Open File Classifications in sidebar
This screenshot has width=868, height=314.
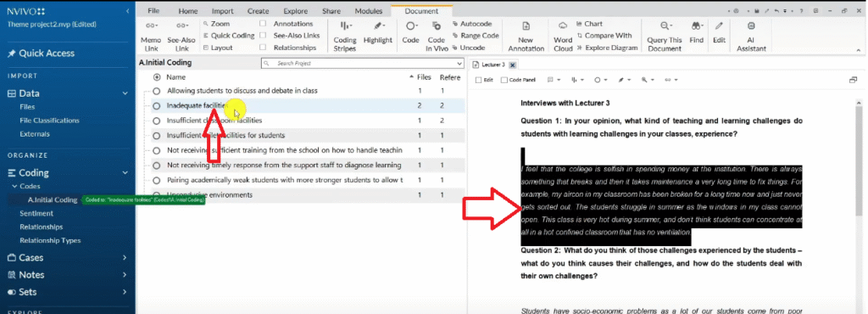pyautogui.click(x=49, y=121)
